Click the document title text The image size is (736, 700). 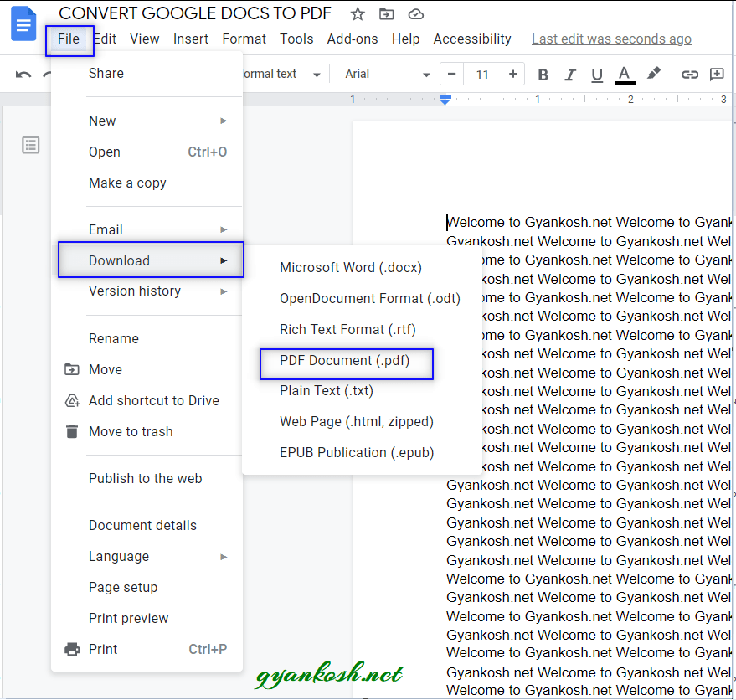pyautogui.click(x=195, y=13)
